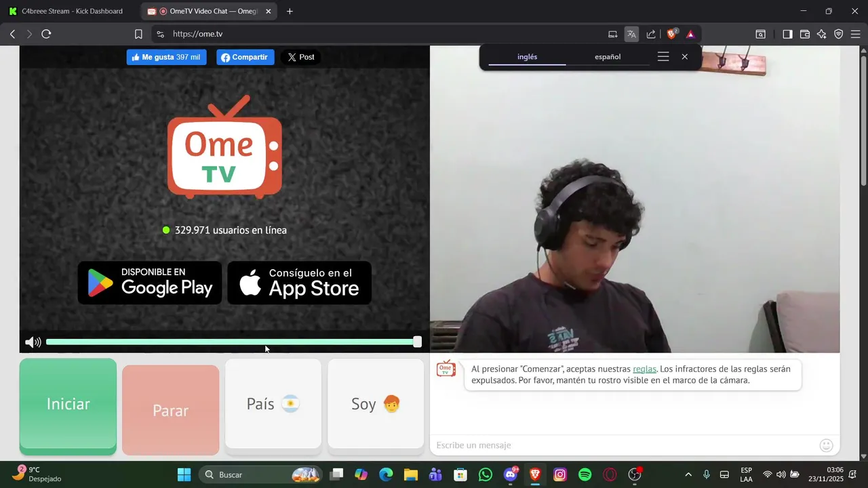Click the webcam video preview
The image size is (868, 488).
point(635,199)
